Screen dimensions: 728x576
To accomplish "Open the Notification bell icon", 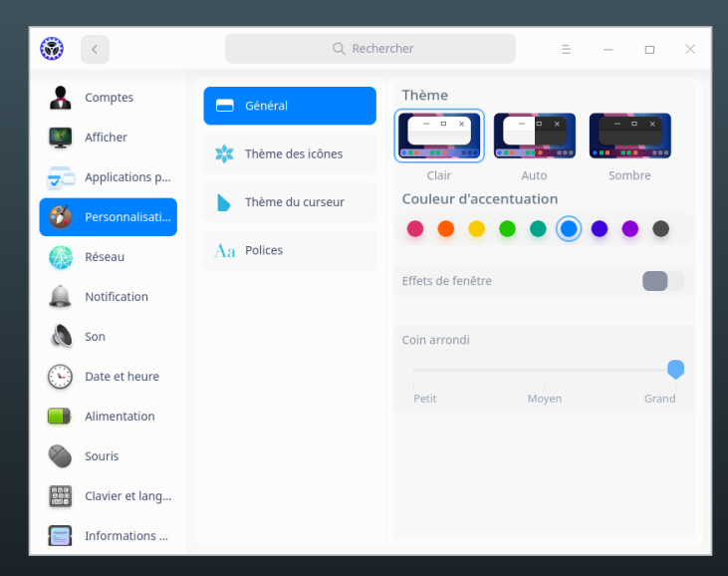I will 61,297.
